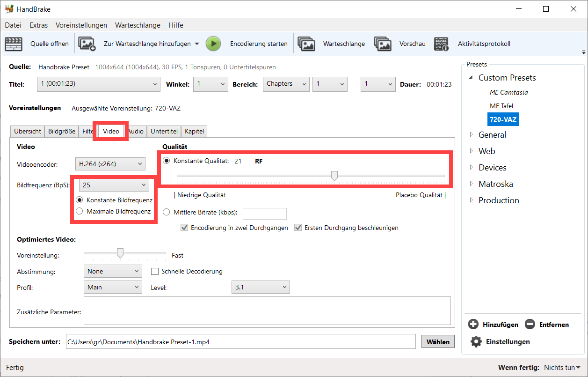Open the Extras menu
This screenshot has height=377, width=588.
coord(39,25)
